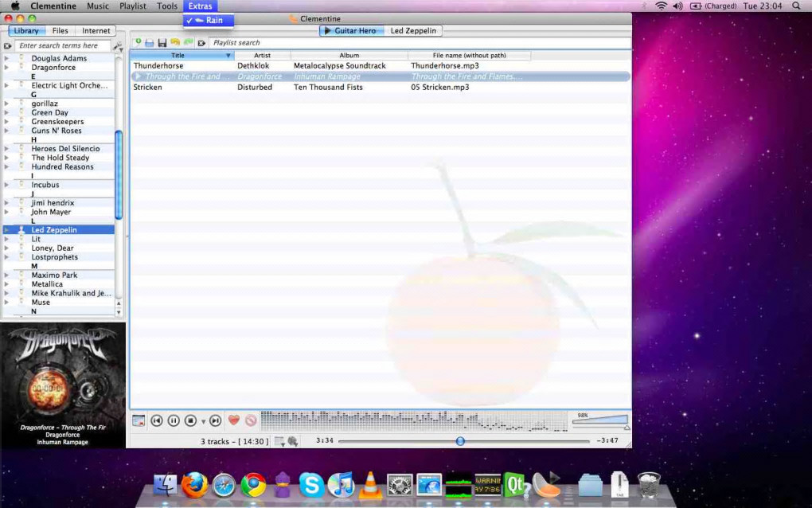The width and height of the screenshot is (812, 508).
Task: Open the library options wrench icon
Action: tap(119, 47)
